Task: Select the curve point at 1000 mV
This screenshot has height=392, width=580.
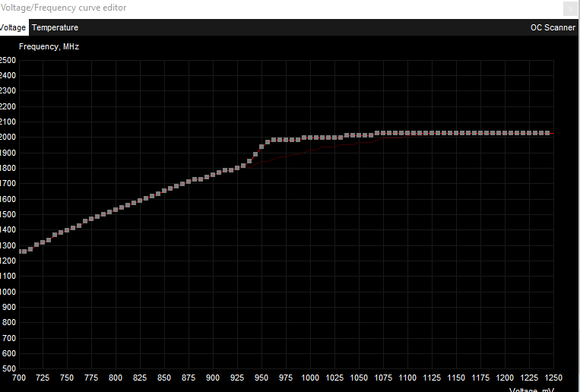Action: coord(310,138)
